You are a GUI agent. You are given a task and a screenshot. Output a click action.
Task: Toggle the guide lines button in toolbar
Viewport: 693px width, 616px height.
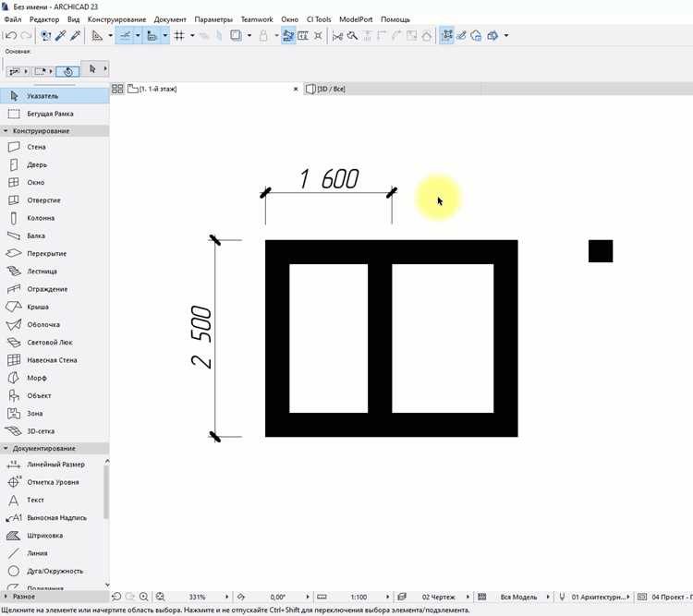[x=125, y=36]
